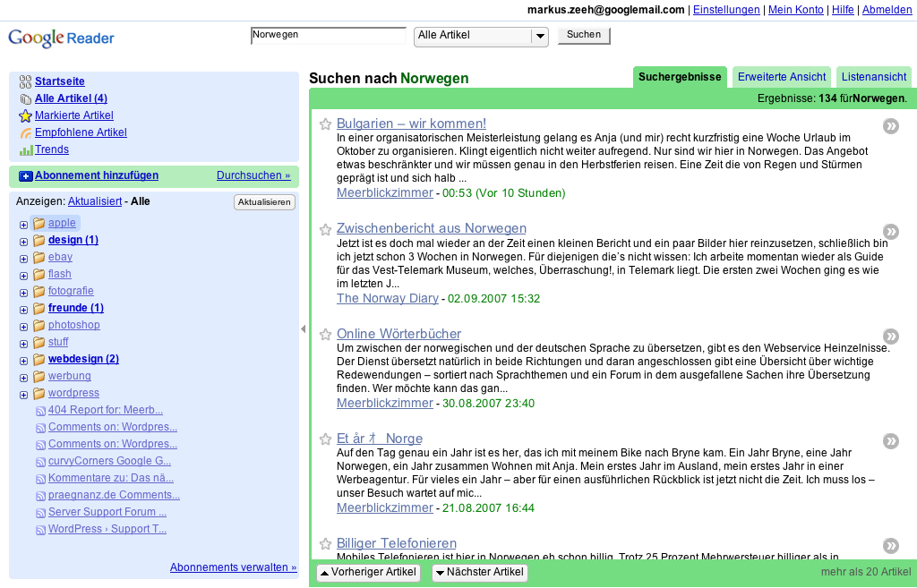Open original of 'Billiger Telefonieren' via arrow icon
The image size is (917, 588).
tap(891, 546)
